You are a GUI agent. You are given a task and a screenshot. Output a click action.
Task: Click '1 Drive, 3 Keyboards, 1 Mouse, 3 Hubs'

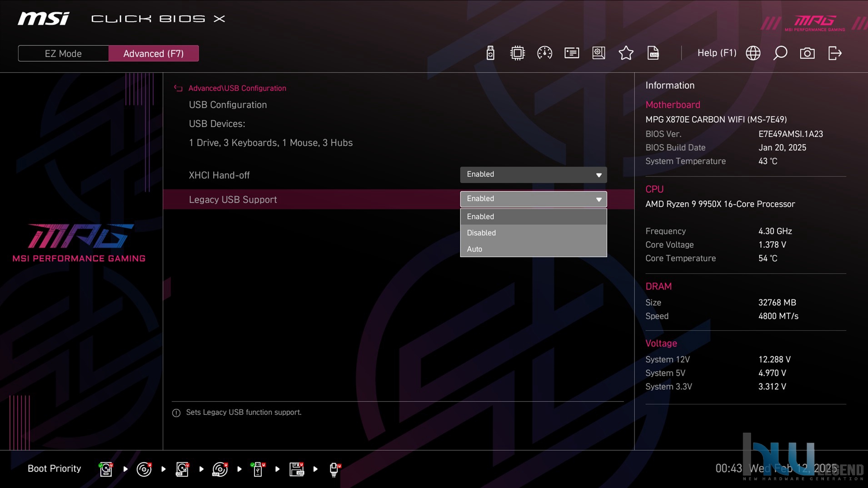click(270, 143)
